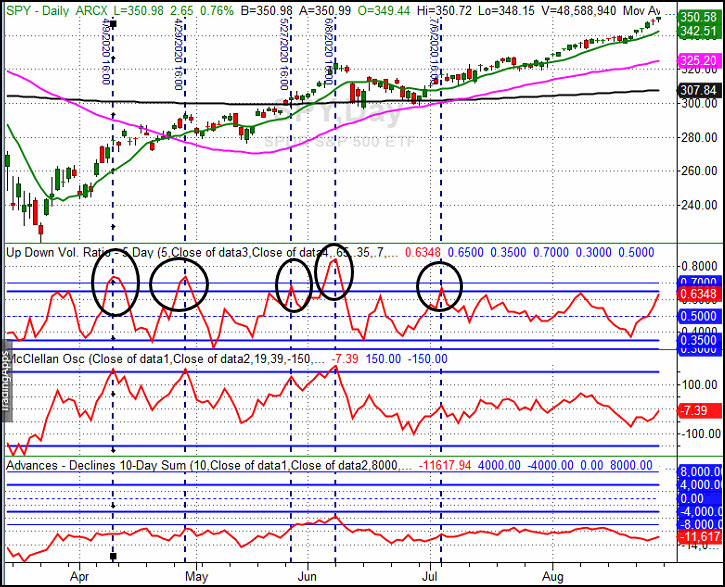Click the red -11617.94 value in header
Screen dimensions: 725x587
[445, 465]
